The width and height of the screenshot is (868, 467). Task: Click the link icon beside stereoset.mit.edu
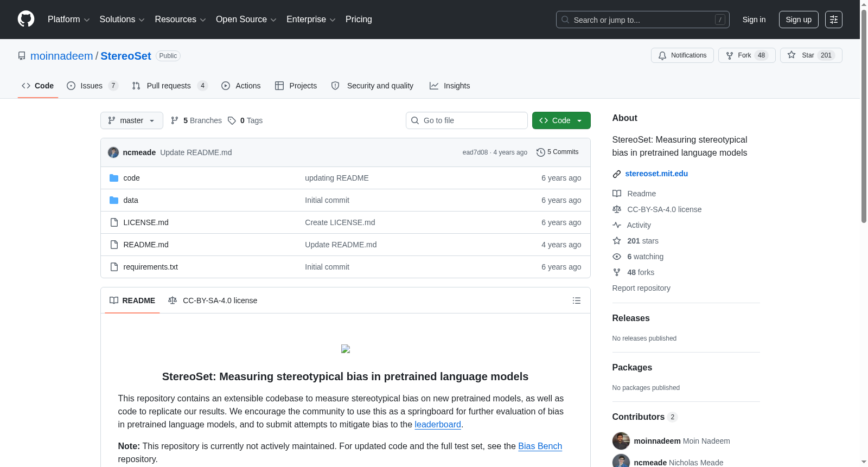tap(617, 174)
